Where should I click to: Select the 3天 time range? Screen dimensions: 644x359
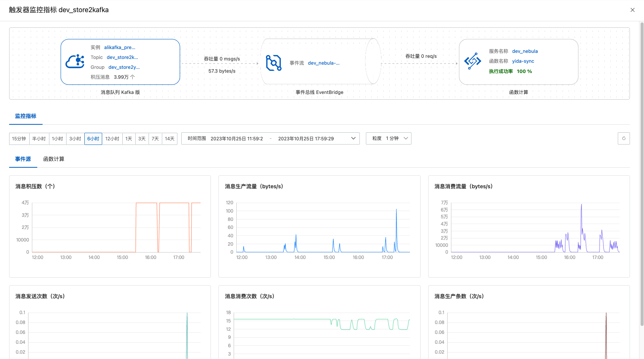click(142, 139)
